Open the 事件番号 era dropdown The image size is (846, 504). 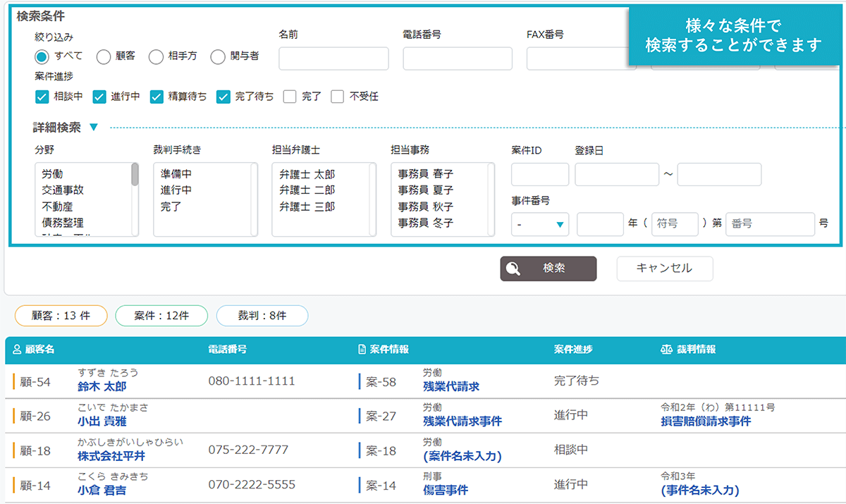coord(540,224)
